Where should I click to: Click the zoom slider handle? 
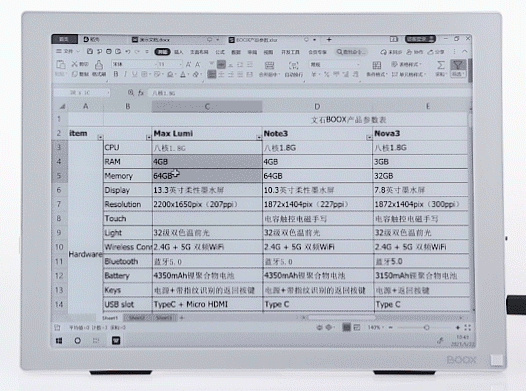426,327
